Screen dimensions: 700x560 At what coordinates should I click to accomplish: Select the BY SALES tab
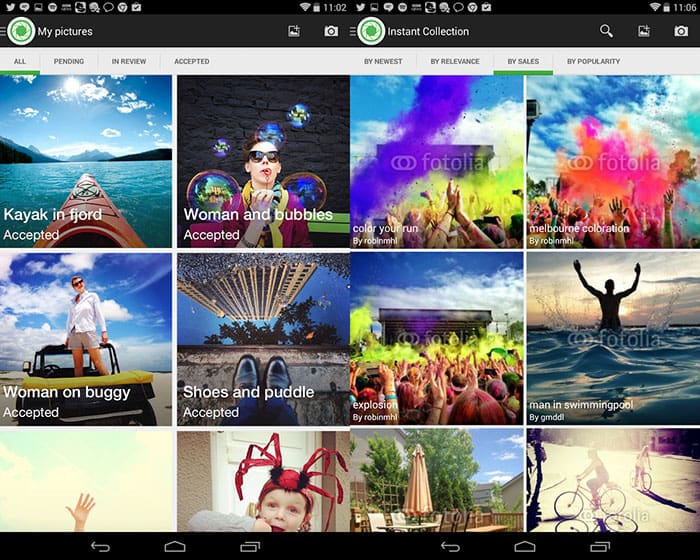coord(523,61)
